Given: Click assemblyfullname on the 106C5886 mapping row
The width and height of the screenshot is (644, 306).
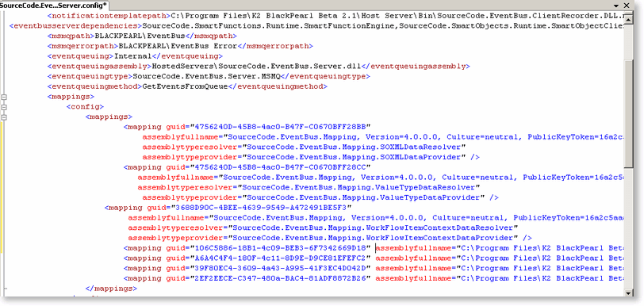Looking at the screenshot, I should (413, 248).
